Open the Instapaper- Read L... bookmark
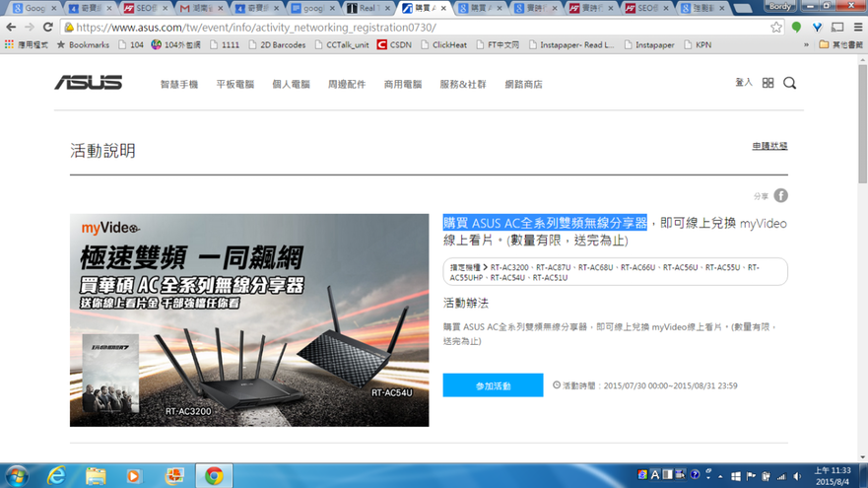Viewport: 868px width, 488px height. 571,45
